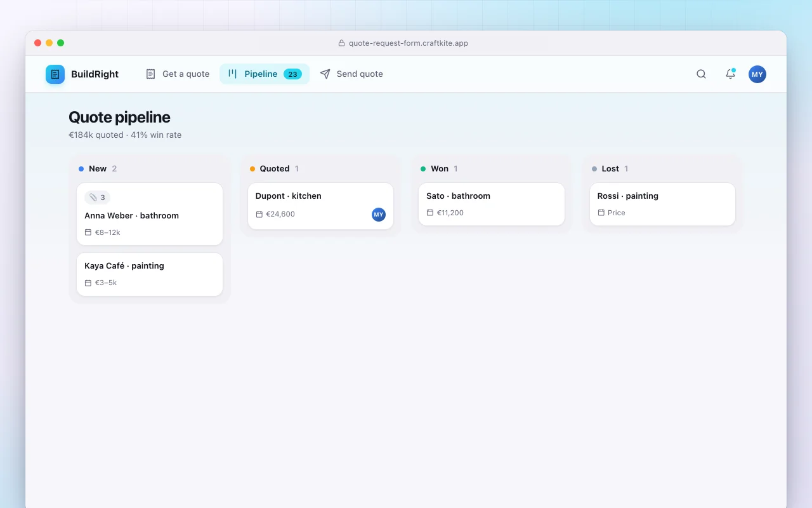Image resolution: width=812 pixels, height=508 pixels.
Task: Open the Get a quote tab
Action: [178, 74]
